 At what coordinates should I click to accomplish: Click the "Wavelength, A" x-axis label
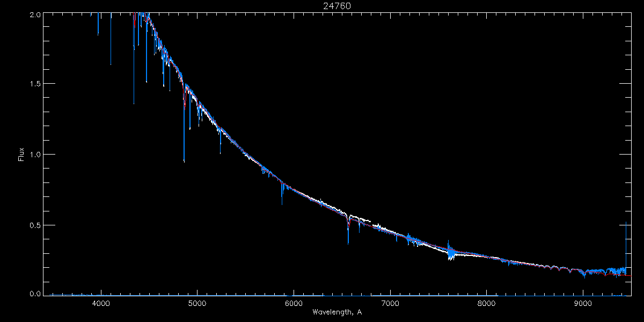click(x=336, y=312)
